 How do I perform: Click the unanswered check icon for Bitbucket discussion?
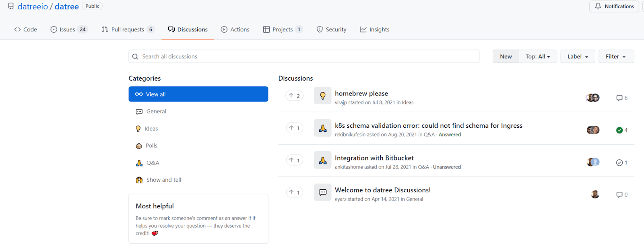click(x=619, y=162)
